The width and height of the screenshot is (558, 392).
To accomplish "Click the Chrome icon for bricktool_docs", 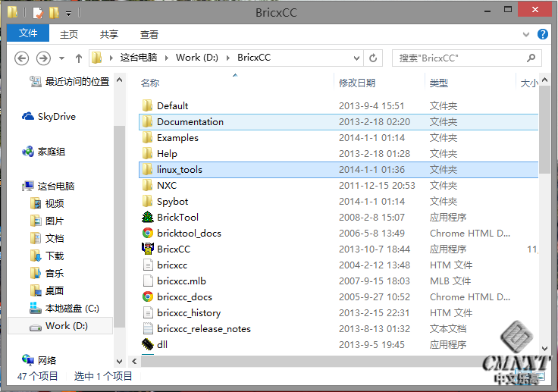I will coord(147,234).
